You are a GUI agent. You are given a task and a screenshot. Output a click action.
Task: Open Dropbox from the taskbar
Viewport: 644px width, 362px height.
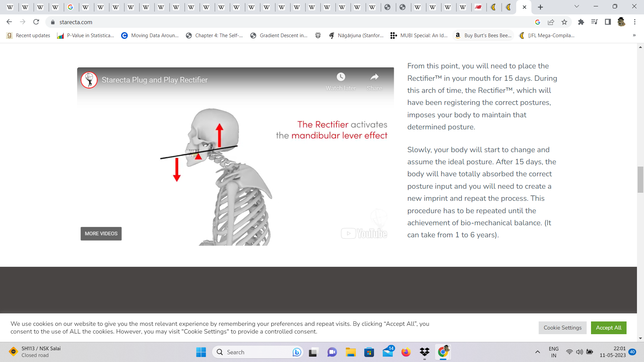425,352
